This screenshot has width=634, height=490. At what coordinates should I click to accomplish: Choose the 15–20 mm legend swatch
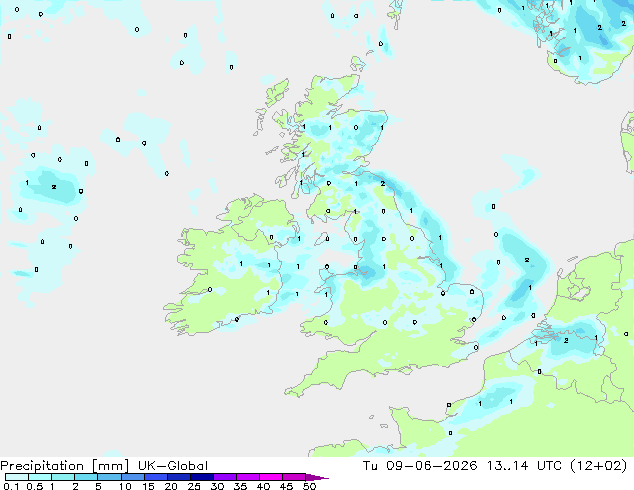click(155, 477)
